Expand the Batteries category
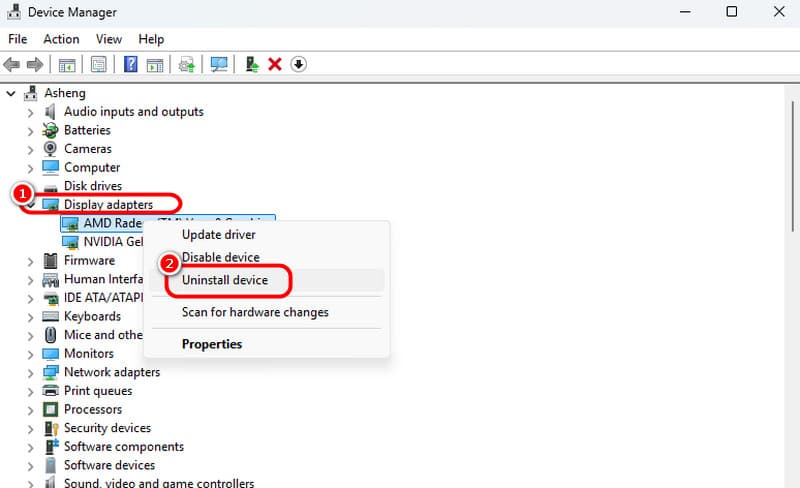Image resolution: width=800 pixels, height=488 pixels. 30,131
